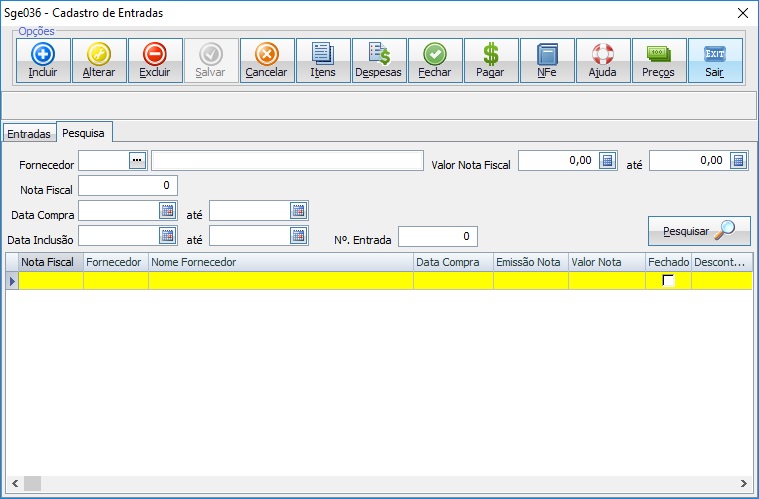Click the Data Inclusão end date field

tap(250, 236)
